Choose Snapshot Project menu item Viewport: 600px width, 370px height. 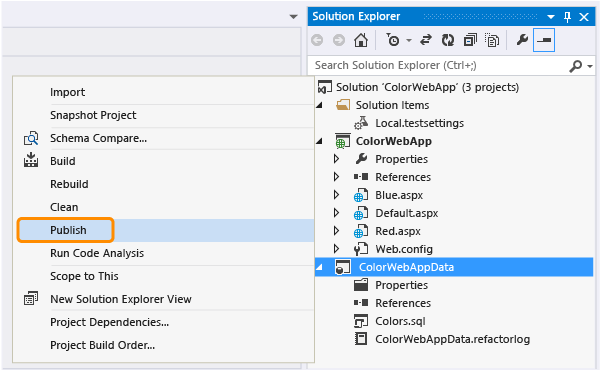[x=93, y=115]
